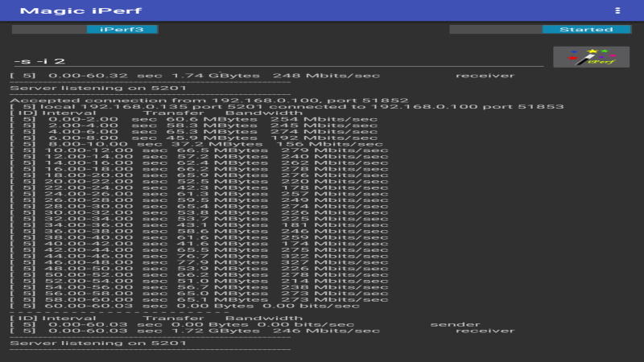Select 'Accepted connection from 192.168.0.100' line
The width and height of the screenshot is (644, 362).
209,101
